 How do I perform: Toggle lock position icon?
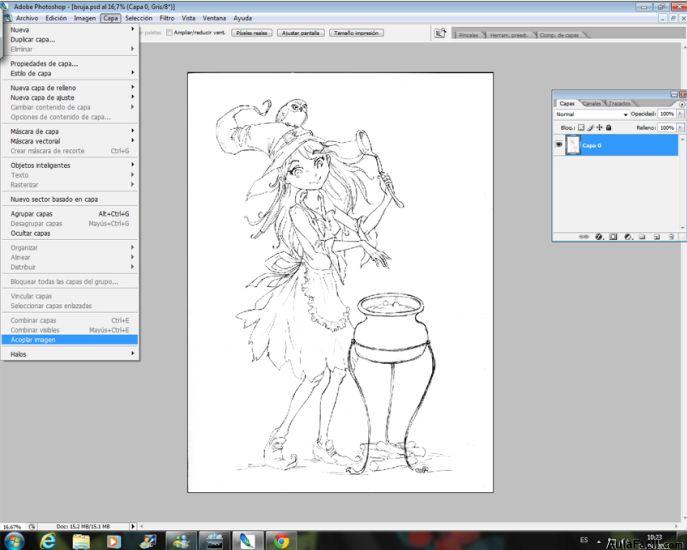pyautogui.click(x=599, y=128)
